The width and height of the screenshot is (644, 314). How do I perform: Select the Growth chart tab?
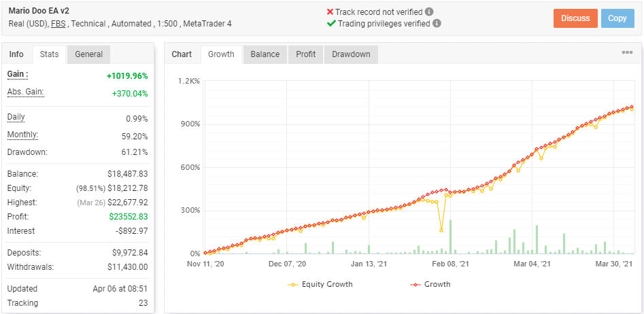tap(221, 54)
